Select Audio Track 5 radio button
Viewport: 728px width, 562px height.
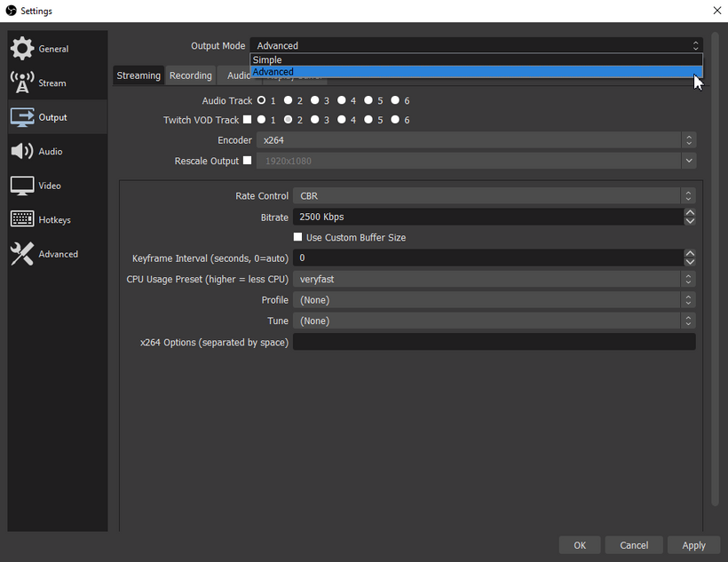click(x=368, y=99)
